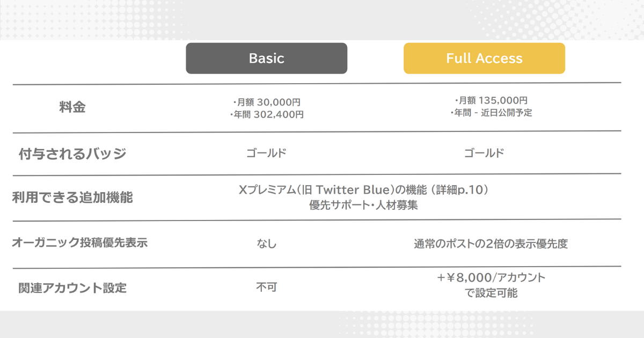Screen dimensions: 644x338
Task: Click ゴールド in the Full Access column
Action: coord(484,153)
